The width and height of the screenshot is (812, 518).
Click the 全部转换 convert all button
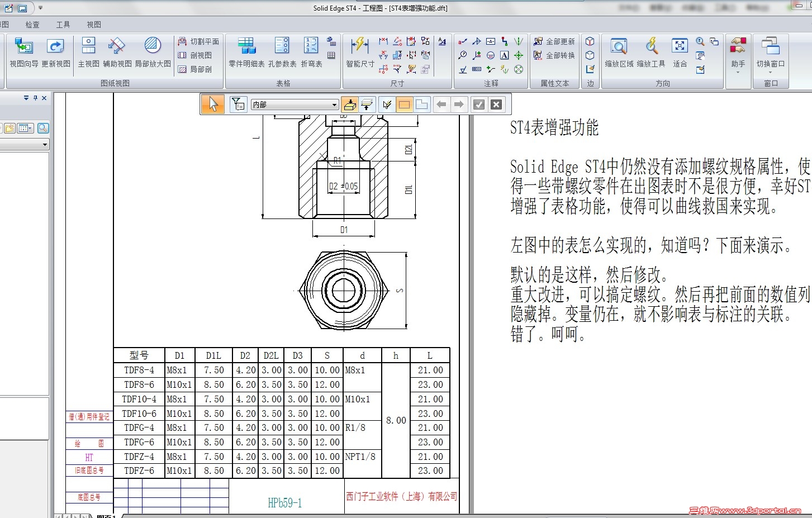[x=554, y=55]
